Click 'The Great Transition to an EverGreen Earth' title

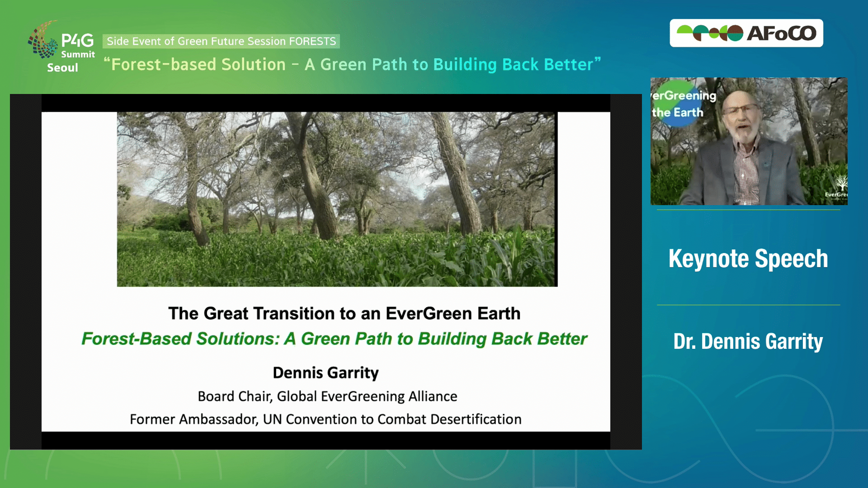pyautogui.click(x=344, y=313)
